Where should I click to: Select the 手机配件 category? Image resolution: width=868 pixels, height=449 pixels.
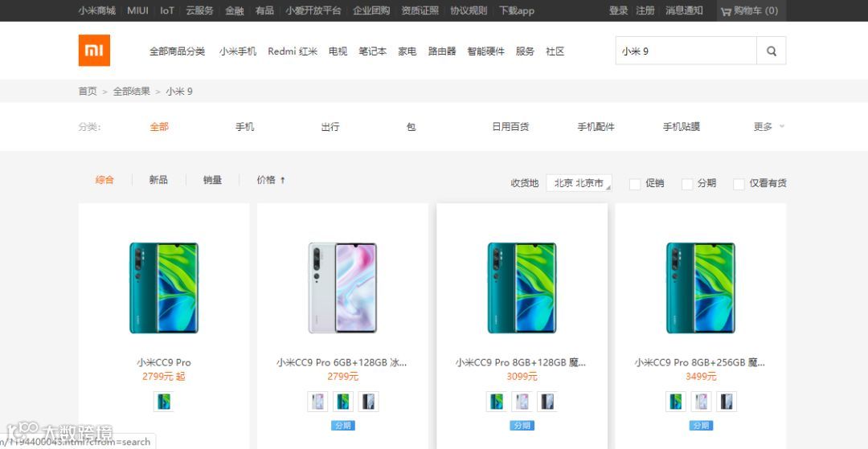click(596, 127)
